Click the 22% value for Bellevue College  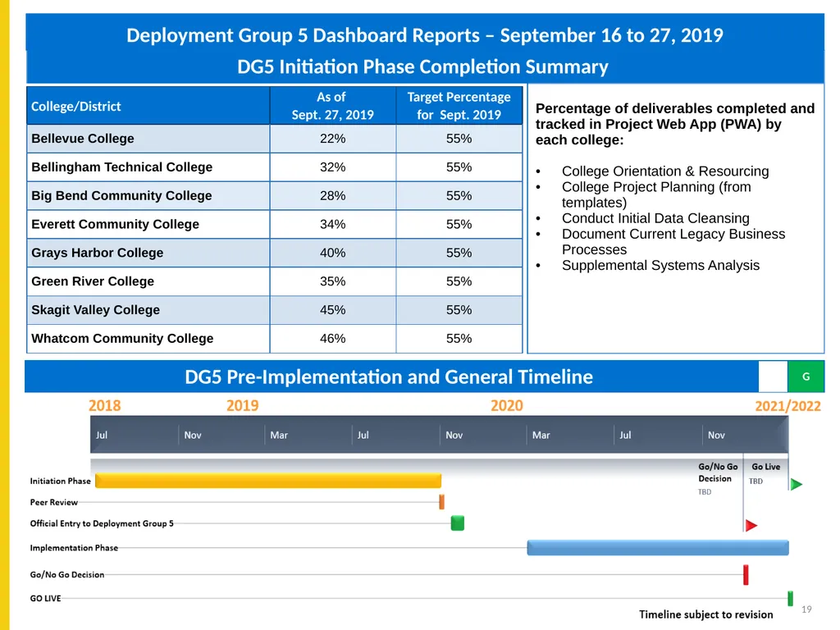pos(333,139)
